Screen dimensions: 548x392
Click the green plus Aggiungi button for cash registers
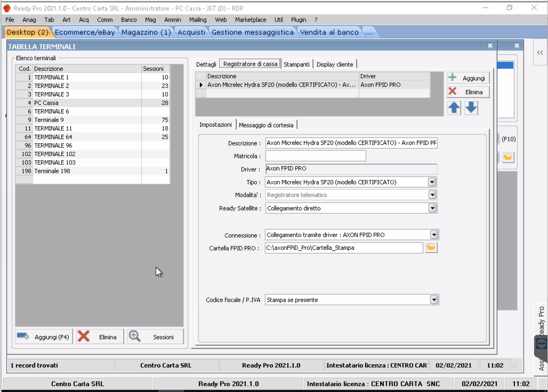(x=468, y=78)
